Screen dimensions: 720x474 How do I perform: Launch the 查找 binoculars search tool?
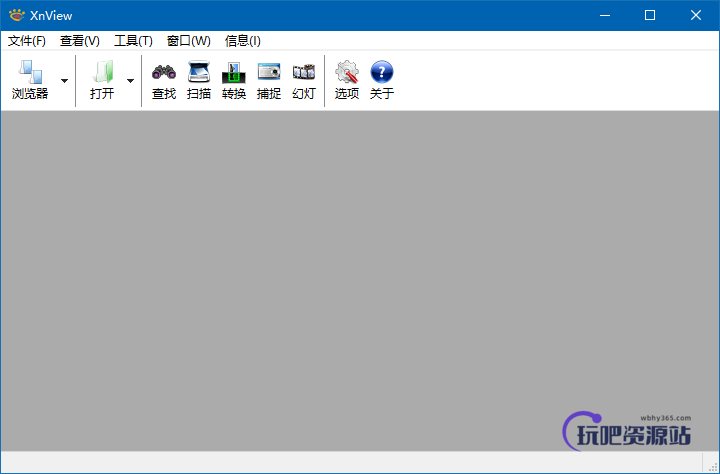click(x=164, y=80)
